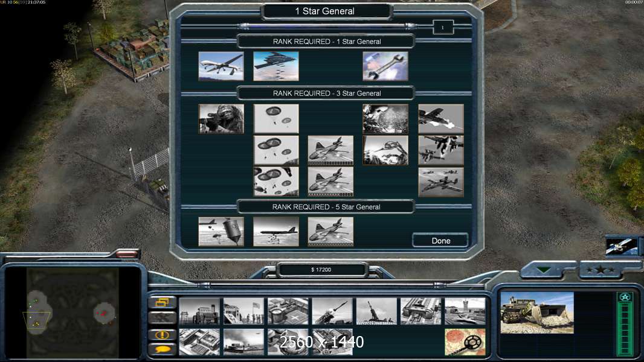Screen dimensions: 644x362
Task: Build the helipad supply center structure
Action: (288, 311)
